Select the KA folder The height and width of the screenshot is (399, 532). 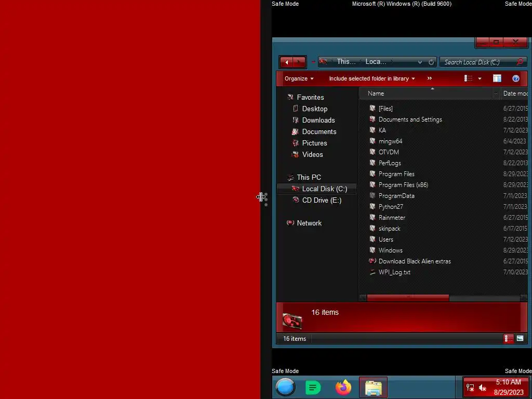pos(382,130)
